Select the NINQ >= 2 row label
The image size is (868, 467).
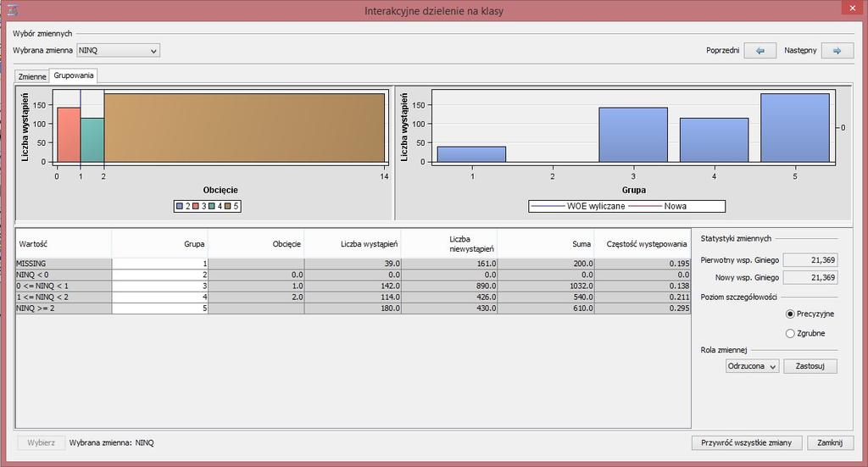pyautogui.click(x=63, y=309)
